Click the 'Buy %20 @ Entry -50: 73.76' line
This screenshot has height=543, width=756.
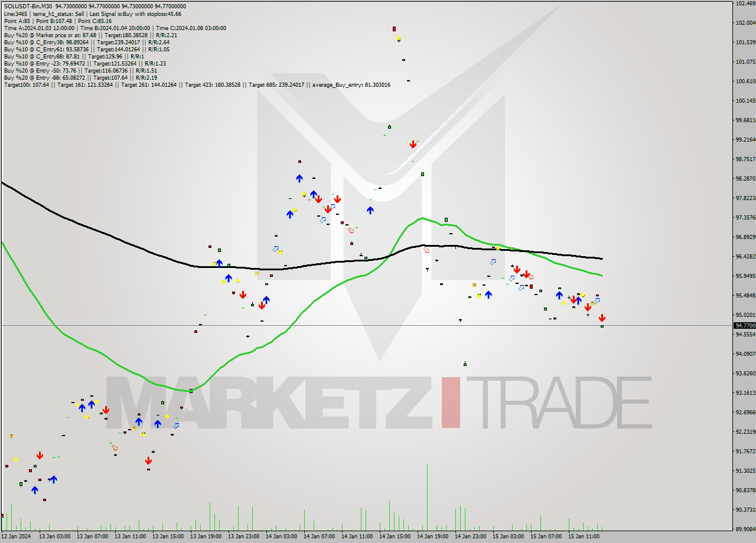pos(80,70)
